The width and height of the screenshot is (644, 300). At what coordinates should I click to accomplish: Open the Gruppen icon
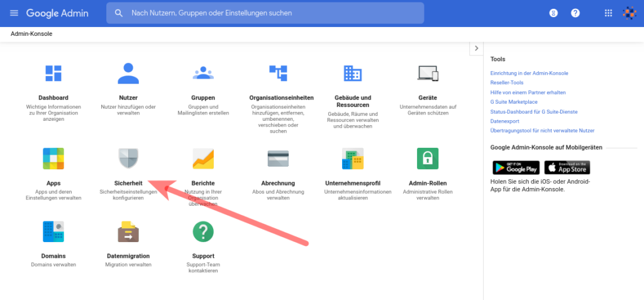pos(203,73)
